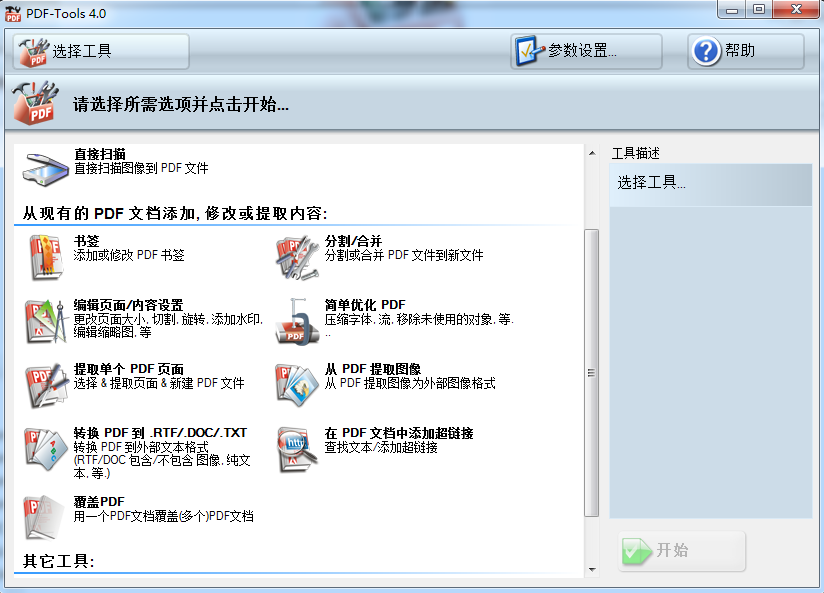
Task: Minimize the PDF-Tools window
Action: [733, 10]
